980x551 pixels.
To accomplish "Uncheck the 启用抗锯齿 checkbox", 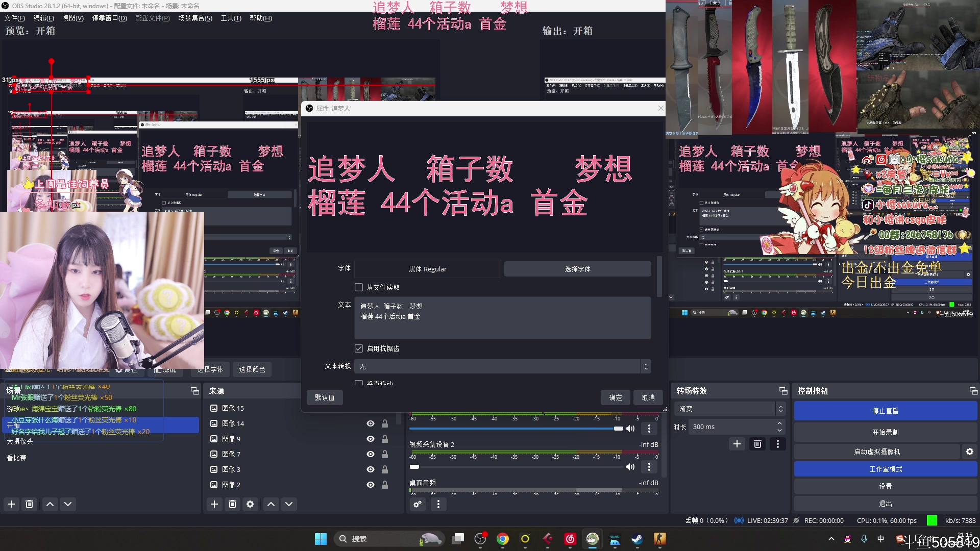I will pos(359,348).
